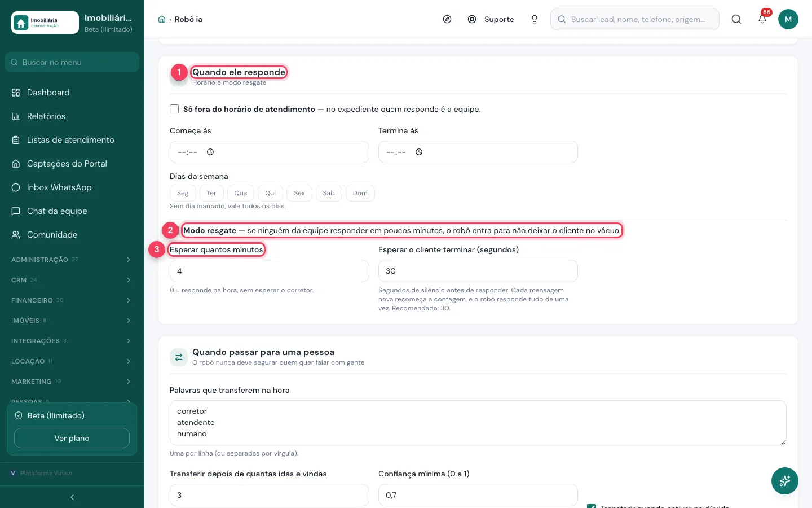The width and height of the screenshot is (812, 508).
Task: Expand the Financeiro menu section
Action: 72,300
